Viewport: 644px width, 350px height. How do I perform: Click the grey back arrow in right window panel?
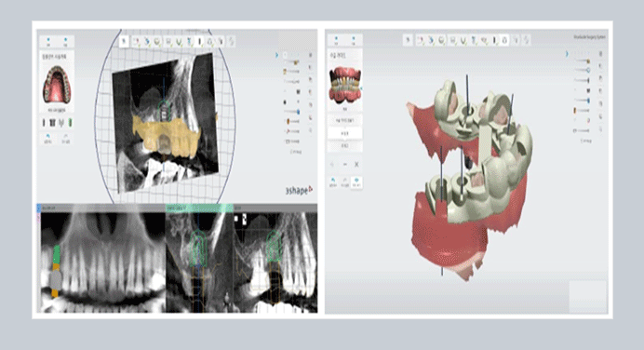point(332,165)
